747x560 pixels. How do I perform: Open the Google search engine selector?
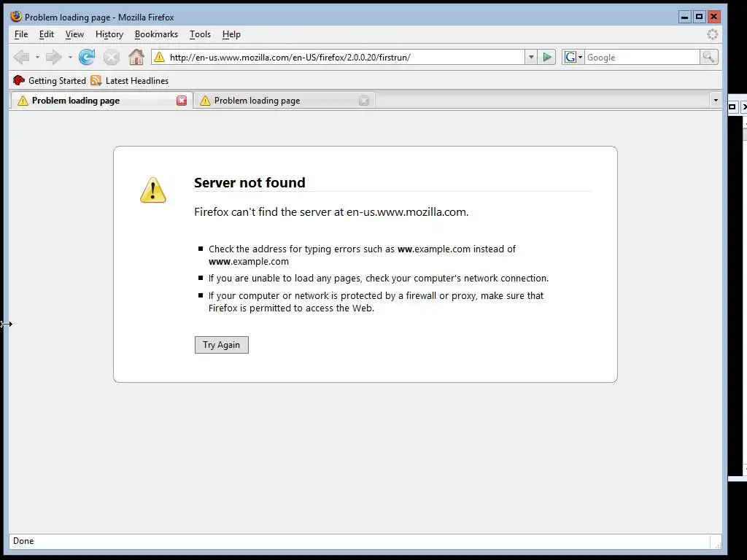(x=573, y=57)
